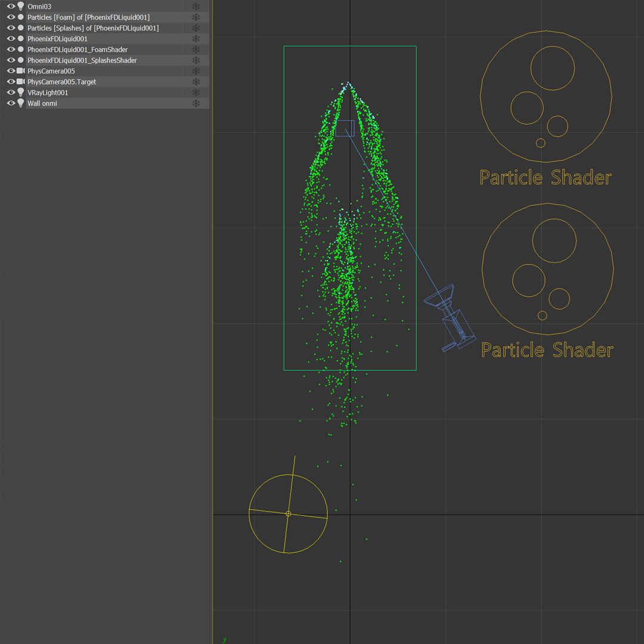Select the PhysCamera005.Target entry

pos(61,82)
